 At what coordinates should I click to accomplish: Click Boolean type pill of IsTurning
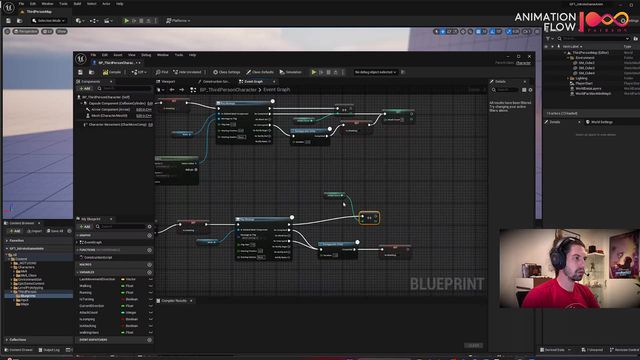(x=130, y=299)
